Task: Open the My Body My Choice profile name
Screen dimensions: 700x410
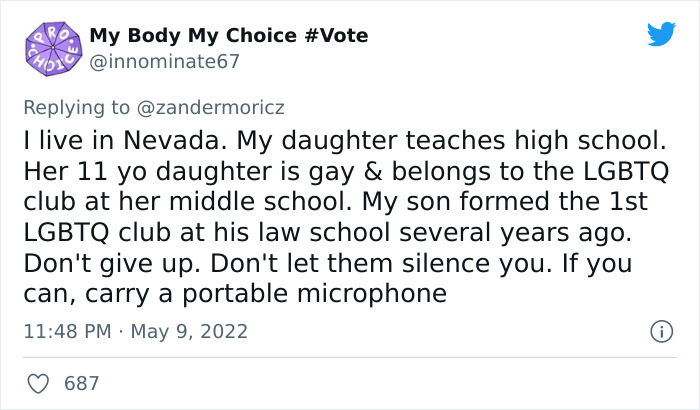Action: tap(192, 36)
